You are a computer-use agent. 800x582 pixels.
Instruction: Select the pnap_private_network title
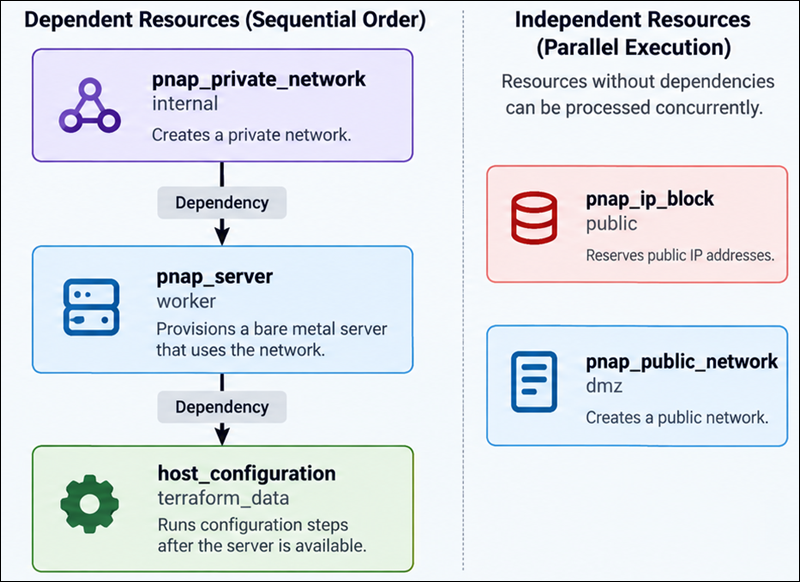click(x=259, y=80)
